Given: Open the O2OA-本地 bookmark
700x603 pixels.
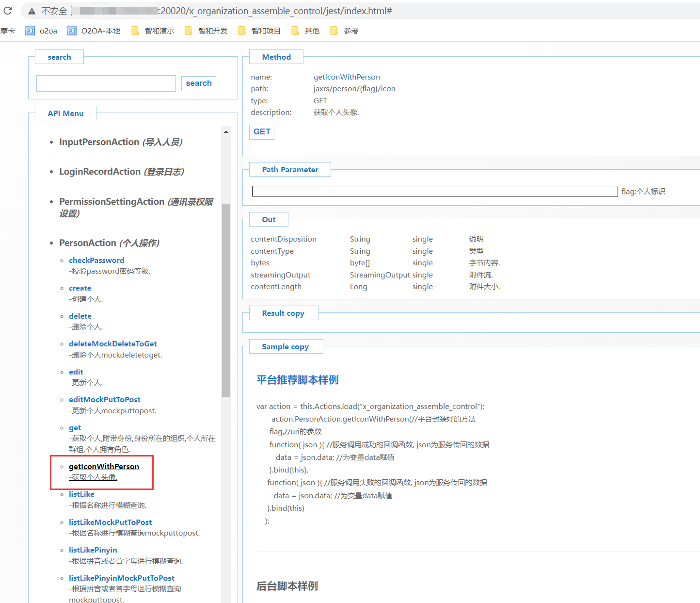Looking at the screenshot, I should click(x=94, y=31).
